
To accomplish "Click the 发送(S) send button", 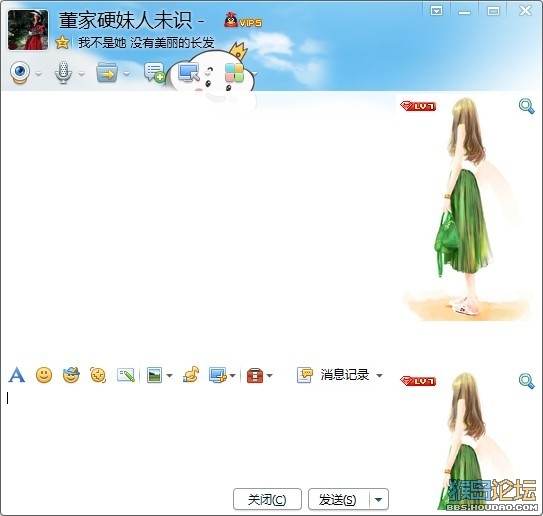I will pyautogui.click(x=338, y=499).
